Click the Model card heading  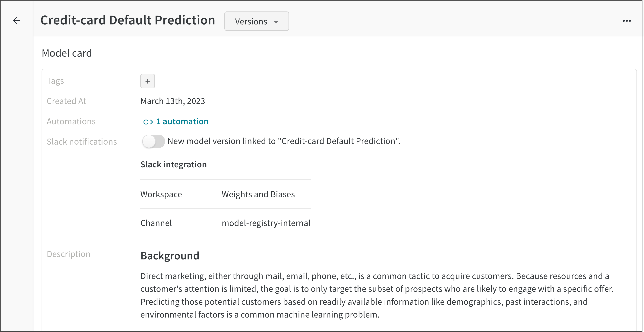(67, 53)
